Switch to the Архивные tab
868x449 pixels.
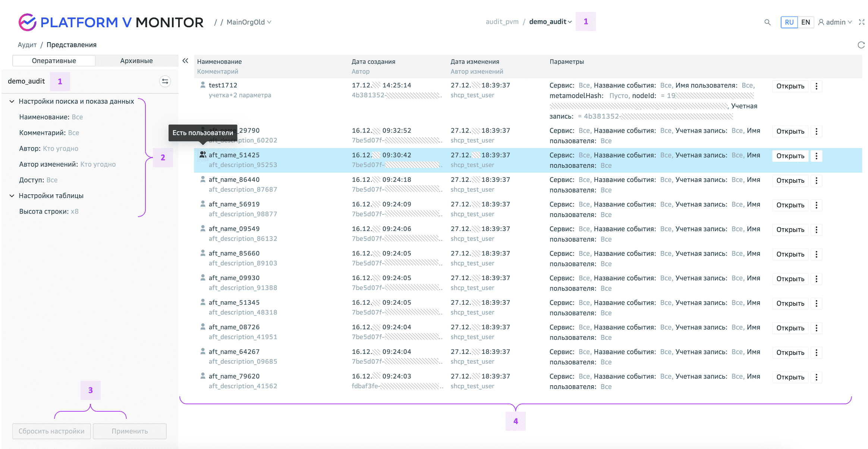(136, 61)
